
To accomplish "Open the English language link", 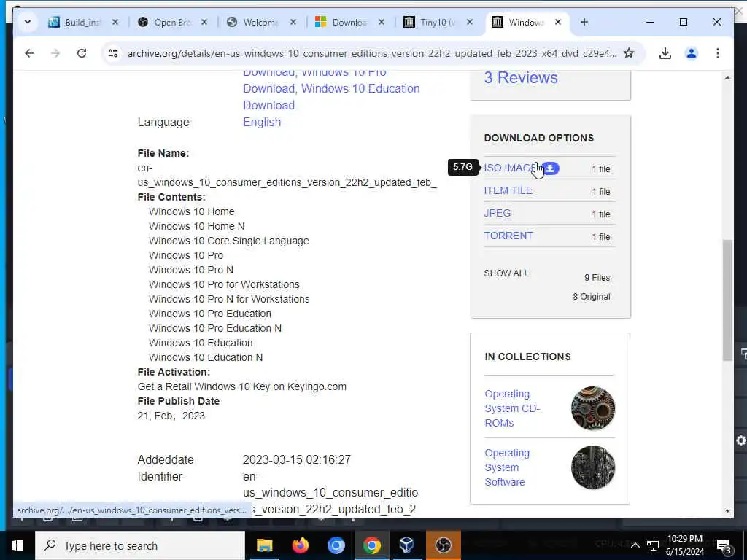I will click(x=262, y=122).
